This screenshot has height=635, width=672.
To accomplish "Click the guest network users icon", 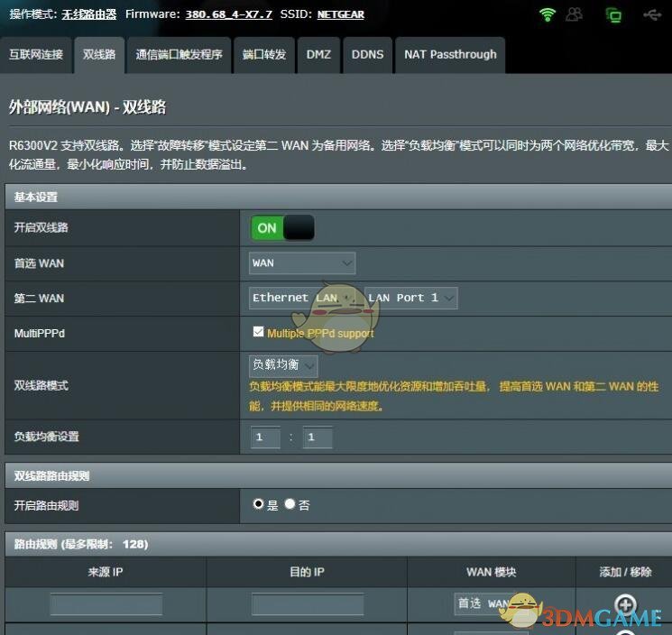I will [x=575, y=14].
